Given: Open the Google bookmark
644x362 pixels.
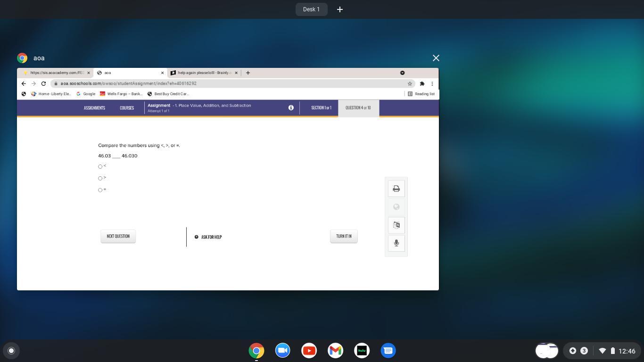Looking at the screenshot, I should pos(86,94).
